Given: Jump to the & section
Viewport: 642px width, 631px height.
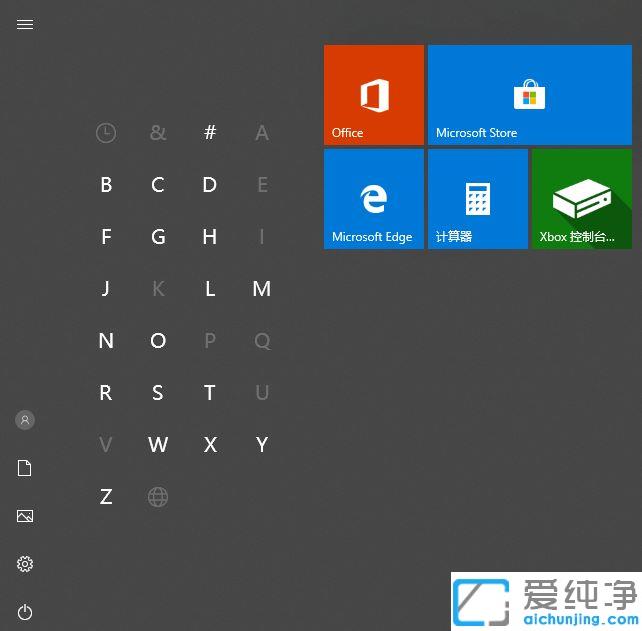Looking at the screenshot, I should [158, 133].
